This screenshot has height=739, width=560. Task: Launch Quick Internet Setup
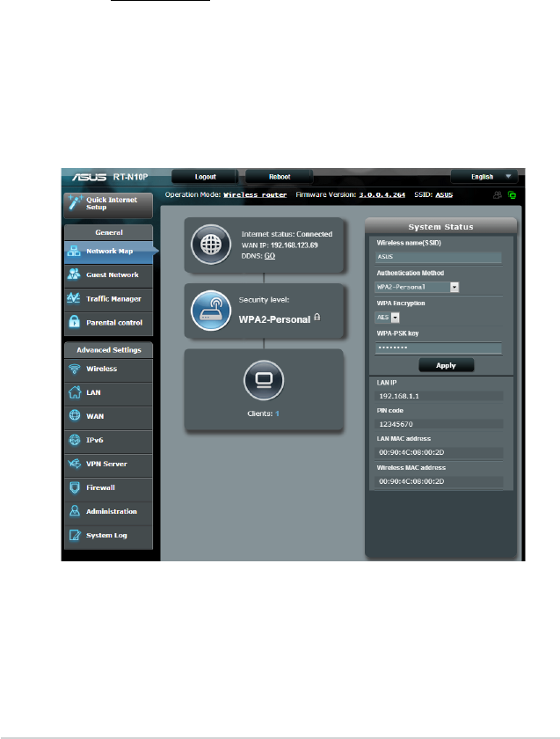coord(108,204)
